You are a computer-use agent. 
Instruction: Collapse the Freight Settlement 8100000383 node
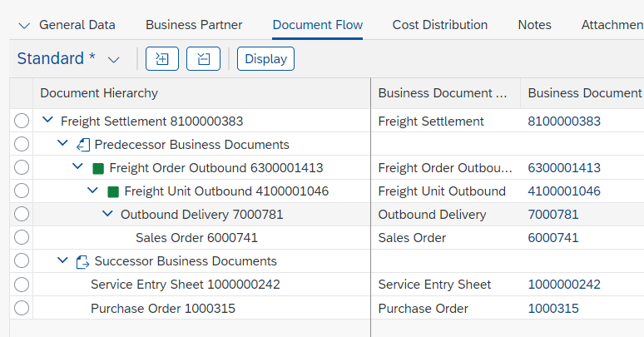47,121
